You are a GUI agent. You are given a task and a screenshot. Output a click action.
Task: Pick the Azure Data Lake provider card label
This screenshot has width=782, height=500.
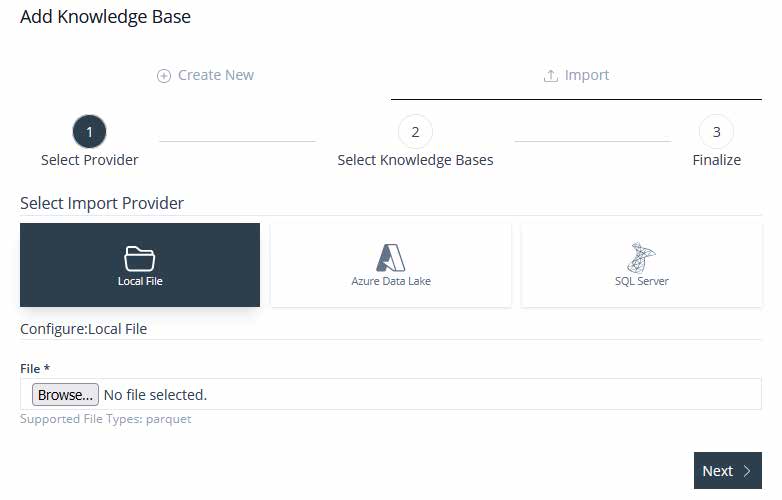(391, 281)
